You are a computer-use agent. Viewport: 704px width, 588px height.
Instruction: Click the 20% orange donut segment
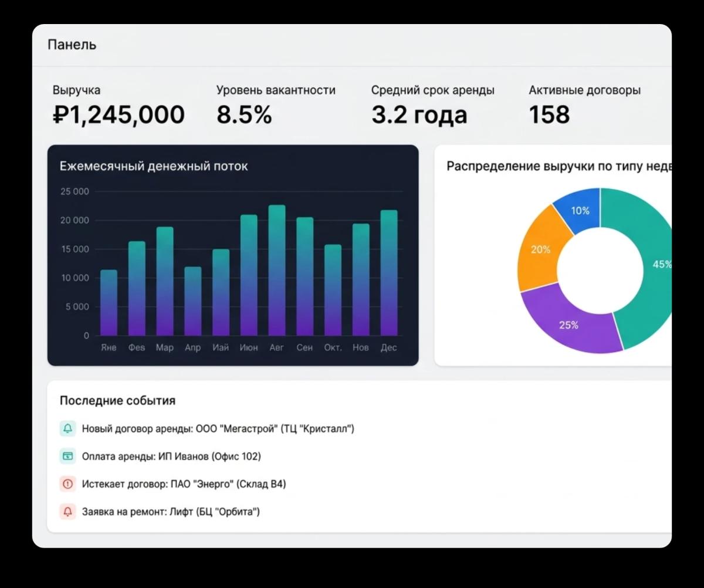[x=540, y=249]
